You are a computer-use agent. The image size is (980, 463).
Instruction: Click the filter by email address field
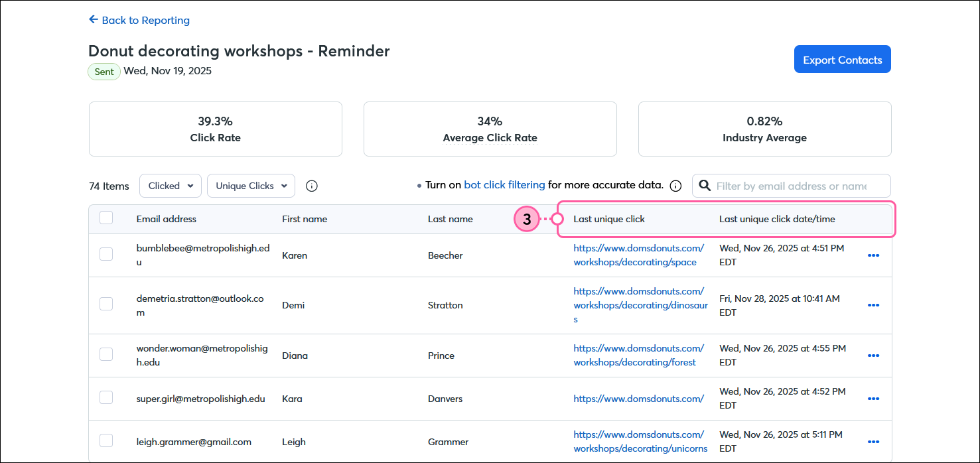(790, 186)
